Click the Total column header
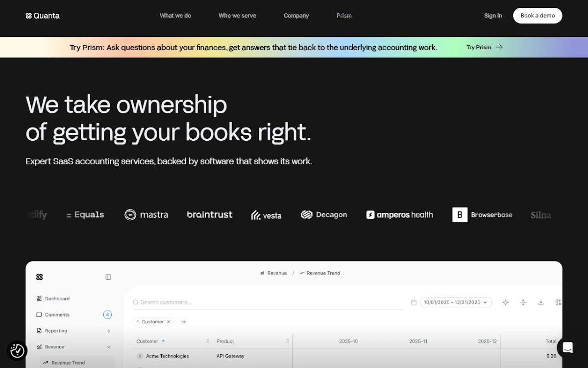Screen dimensions: 588x368 click(551, 341)
